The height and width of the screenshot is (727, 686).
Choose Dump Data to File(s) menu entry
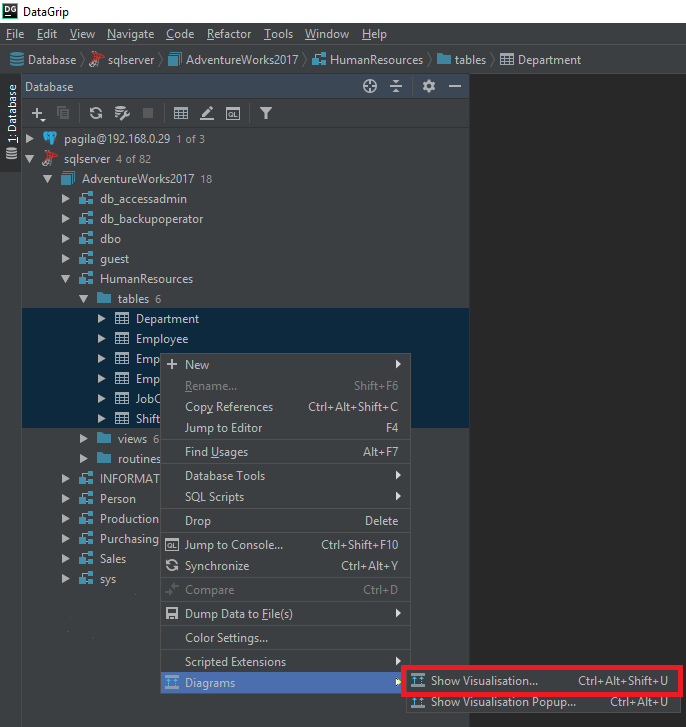(238, 614)
